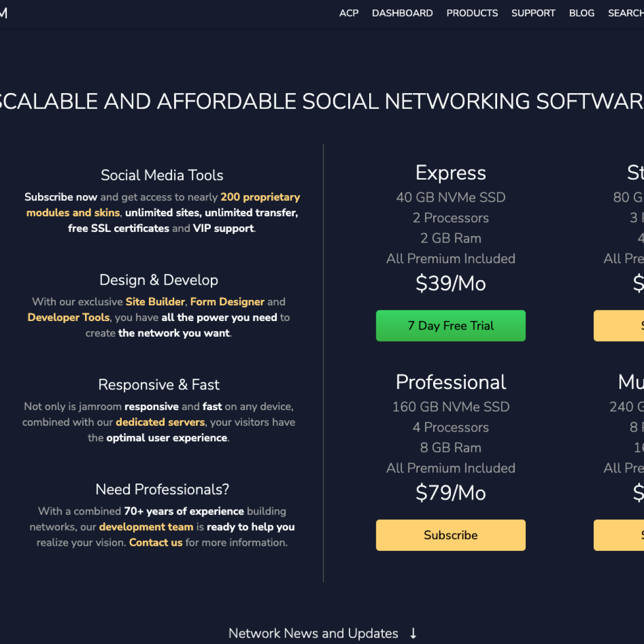Open the SEARCH navigation item
644x644 pixels.
[626, 13]
